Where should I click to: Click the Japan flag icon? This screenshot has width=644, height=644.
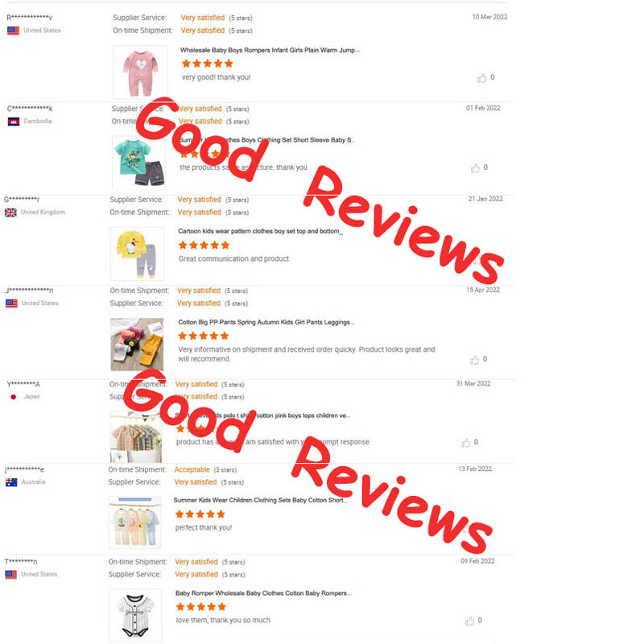click(x=14, y=397)
